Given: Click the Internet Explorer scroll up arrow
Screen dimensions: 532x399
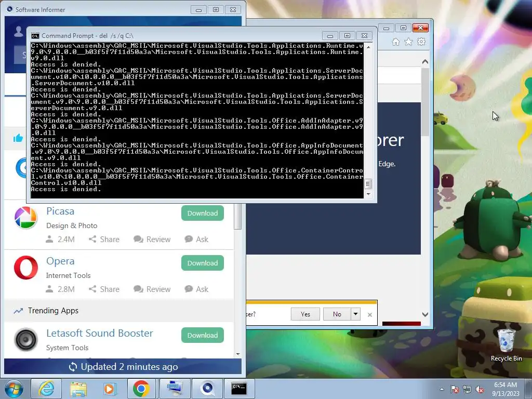Looking at the screenshot, I should coord(425,62).
